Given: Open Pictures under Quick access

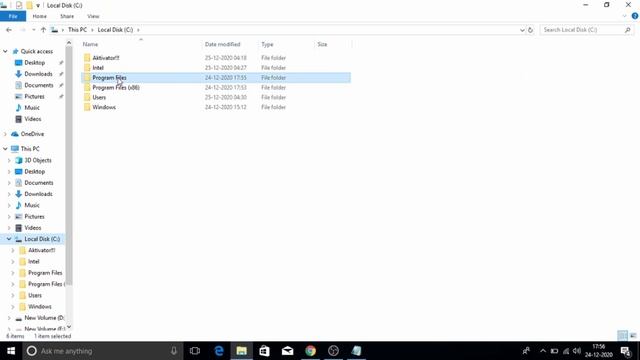Looking at the screenshot, I should (34, 96).
